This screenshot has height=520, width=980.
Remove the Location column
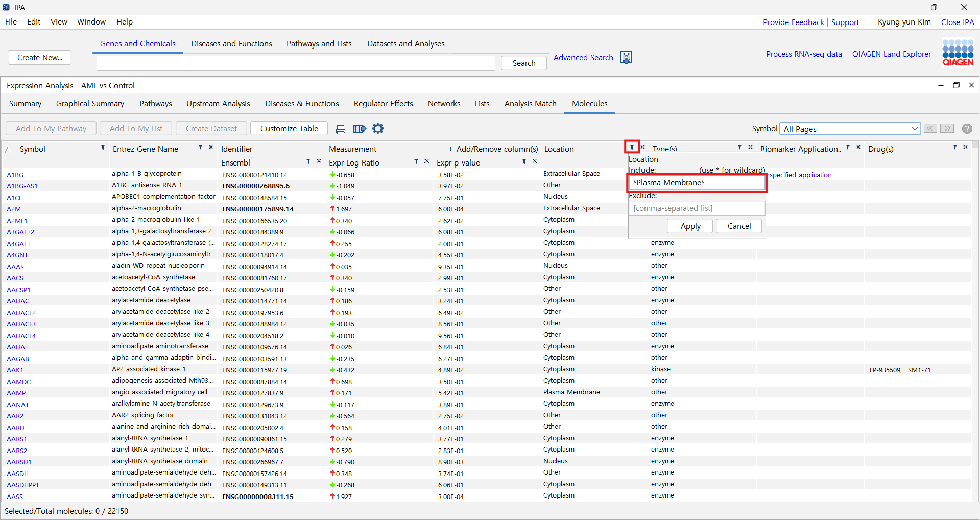click(x=643, y=147)
